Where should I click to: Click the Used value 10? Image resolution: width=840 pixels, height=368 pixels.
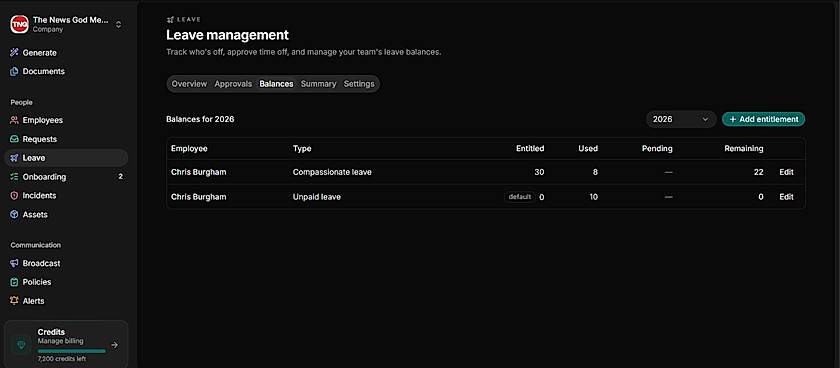(x=594, y=197)
